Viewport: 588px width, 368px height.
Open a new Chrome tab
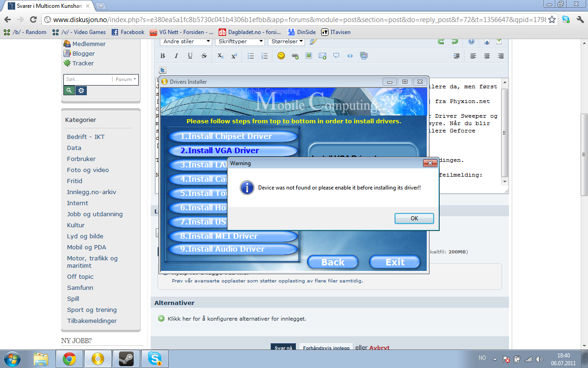tap(101, 6)
